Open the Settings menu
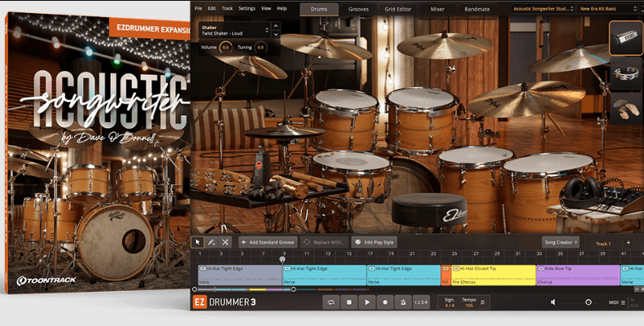The width and height of the screenshot is (644, 326). 247,8
